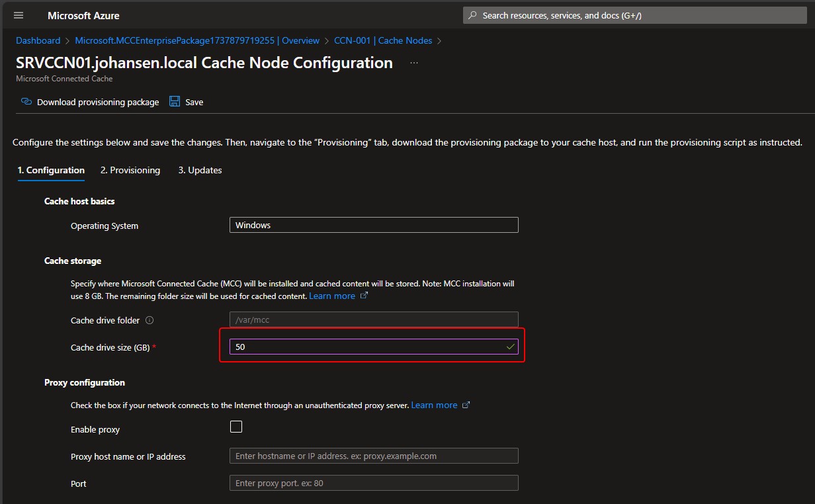Screen dimensions: 815x504
Task: Click the Cache drive size (GB) label
Action: (110, 347)
